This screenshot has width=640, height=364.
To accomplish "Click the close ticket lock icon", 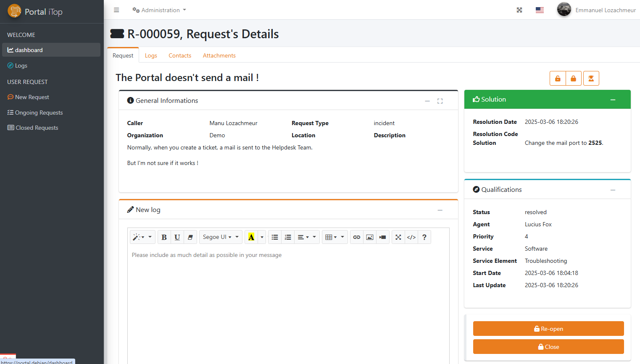I will 573,78.
